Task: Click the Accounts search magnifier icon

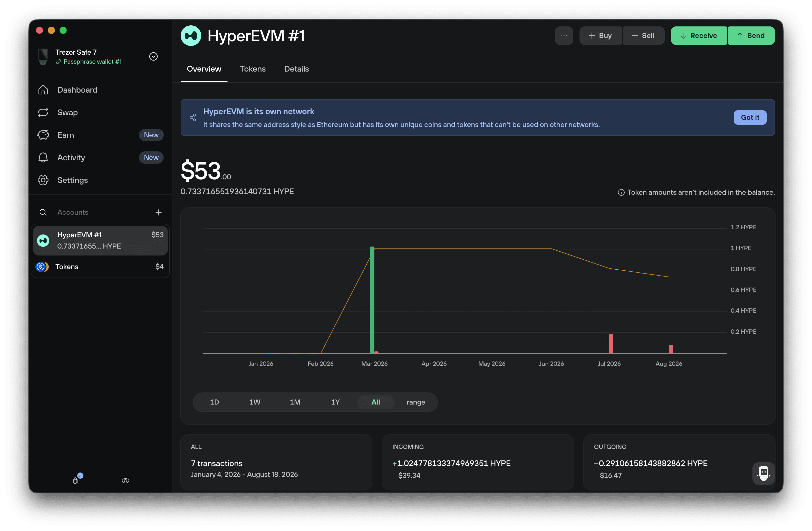Action: pyautogui.click(x=43, y=212)
